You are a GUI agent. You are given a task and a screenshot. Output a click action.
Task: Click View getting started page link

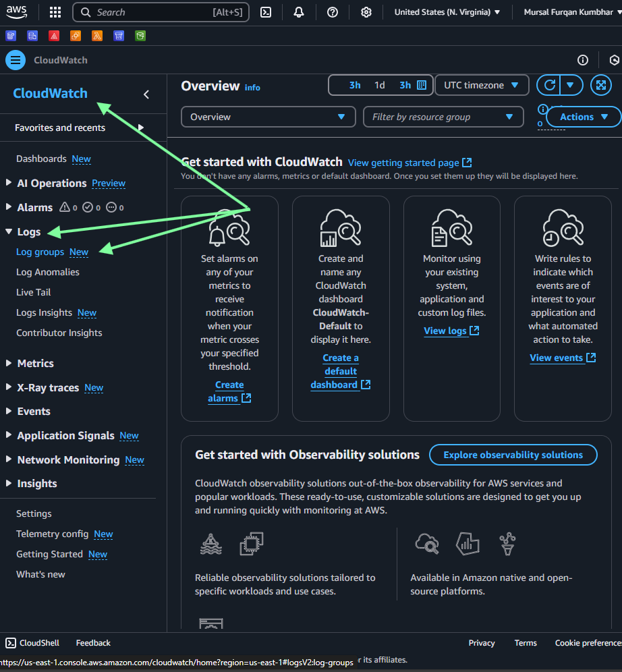pyautogui.click(x=410, y=163)
